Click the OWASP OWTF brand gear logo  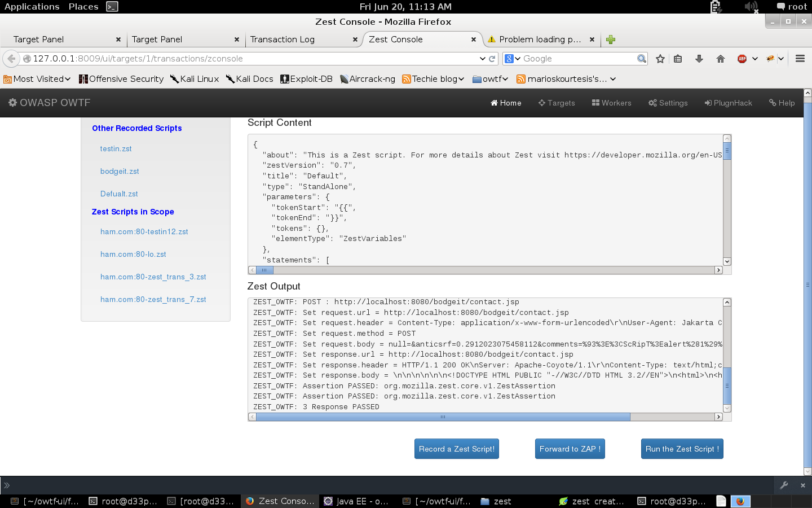click(x=12, y=103)
